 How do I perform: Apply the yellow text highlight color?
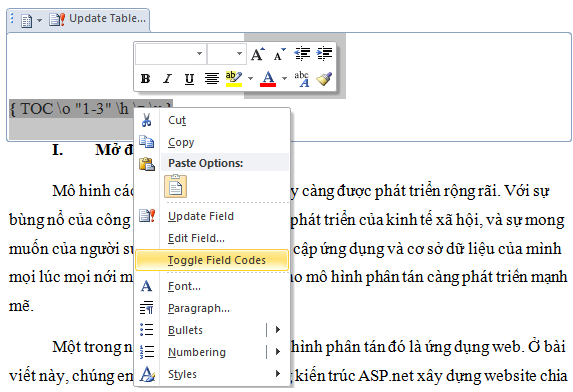[x=234, y=79]
